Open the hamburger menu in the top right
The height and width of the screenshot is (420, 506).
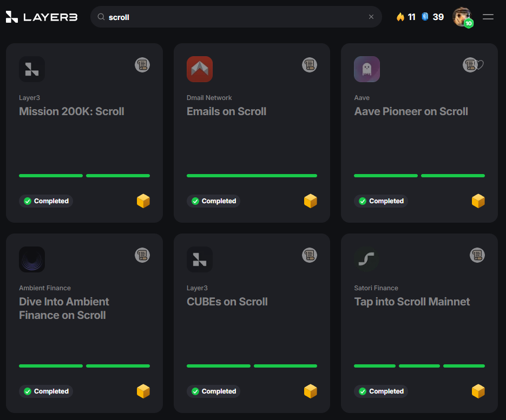[x=488, y=17]
